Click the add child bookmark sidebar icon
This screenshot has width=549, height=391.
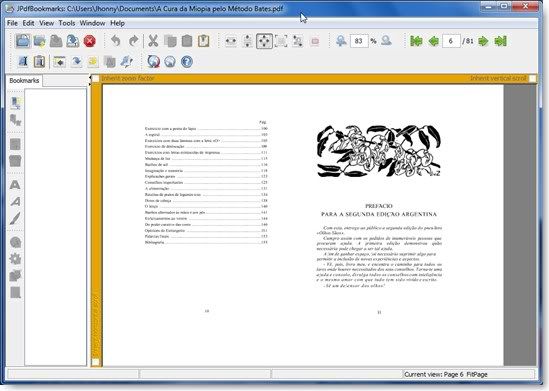coord(15,120)
